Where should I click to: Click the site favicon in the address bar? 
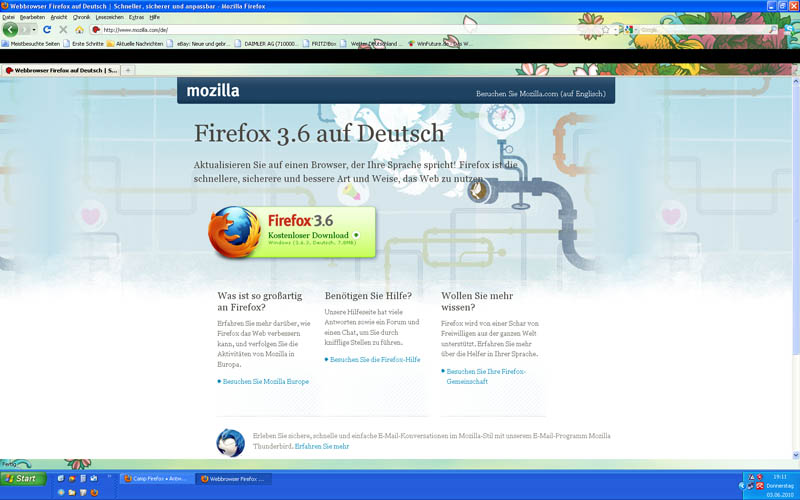point(96,30)
